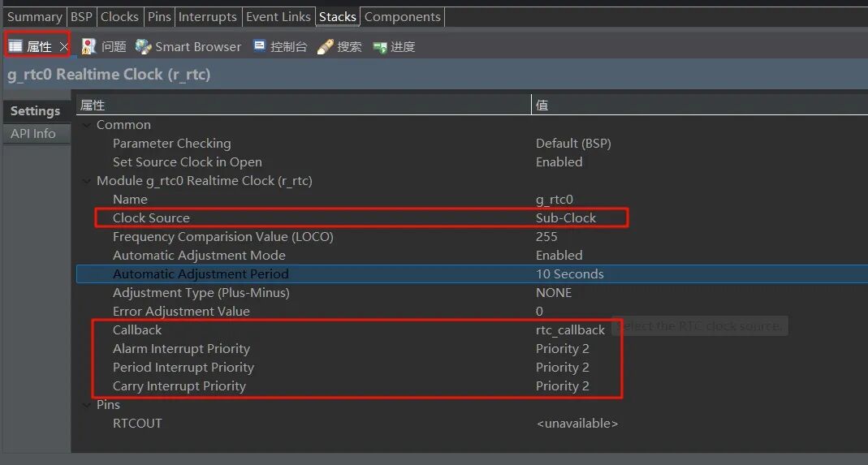Open the Console (控制台) view icon
This screenshot has width=868, height=465.
(x=260, y=46)
